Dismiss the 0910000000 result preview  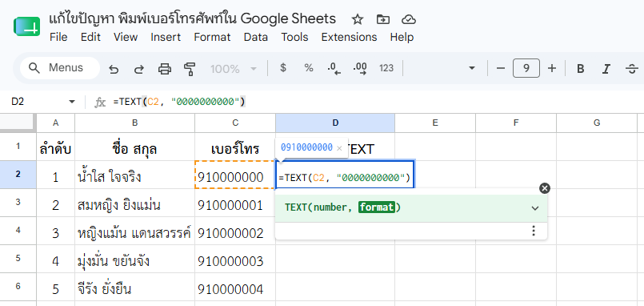[339, 148]
